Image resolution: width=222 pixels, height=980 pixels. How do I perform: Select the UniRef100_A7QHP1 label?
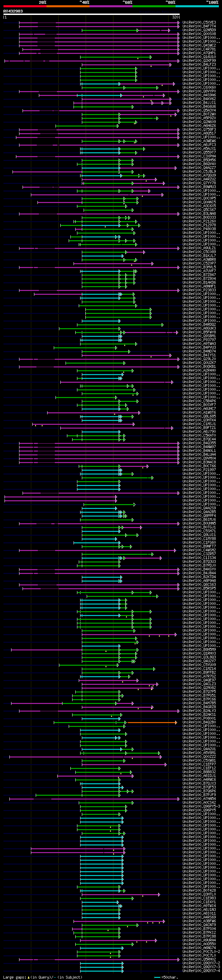click(199, 53)
